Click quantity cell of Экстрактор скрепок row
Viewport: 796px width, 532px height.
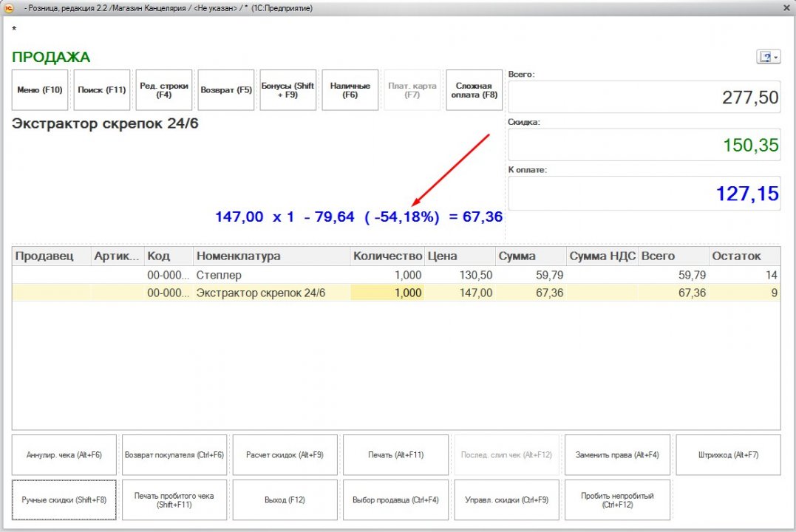click(x=387, y=293)
